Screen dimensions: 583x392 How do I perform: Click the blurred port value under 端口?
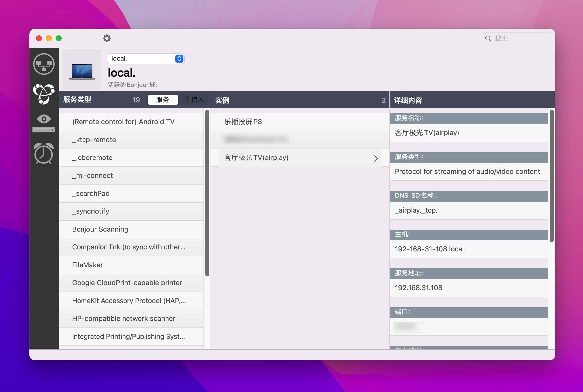pyautogui.click(x=410, y=326)
